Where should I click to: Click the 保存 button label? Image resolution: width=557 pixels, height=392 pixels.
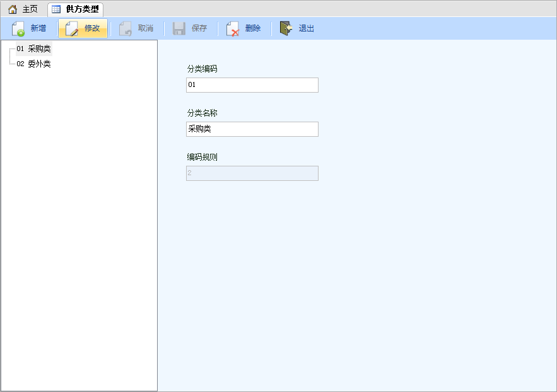point(199,28)
